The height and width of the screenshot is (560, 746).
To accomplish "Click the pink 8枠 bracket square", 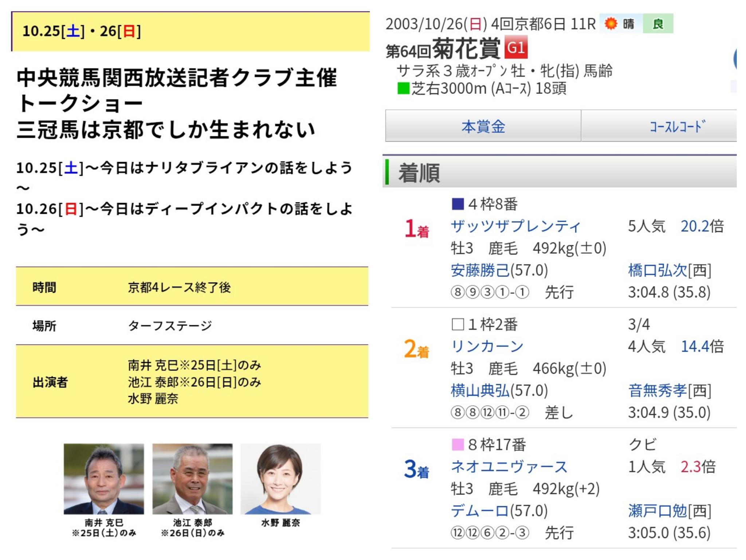I will coord(458,445).
